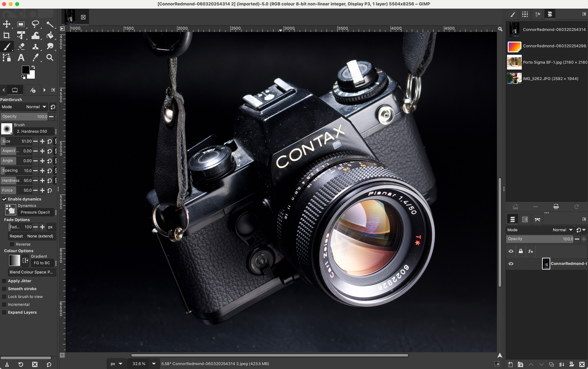Screen dimensions: 588x369
Task: Delete tool preset at panel bottom
Action: (x=35, y=364)
